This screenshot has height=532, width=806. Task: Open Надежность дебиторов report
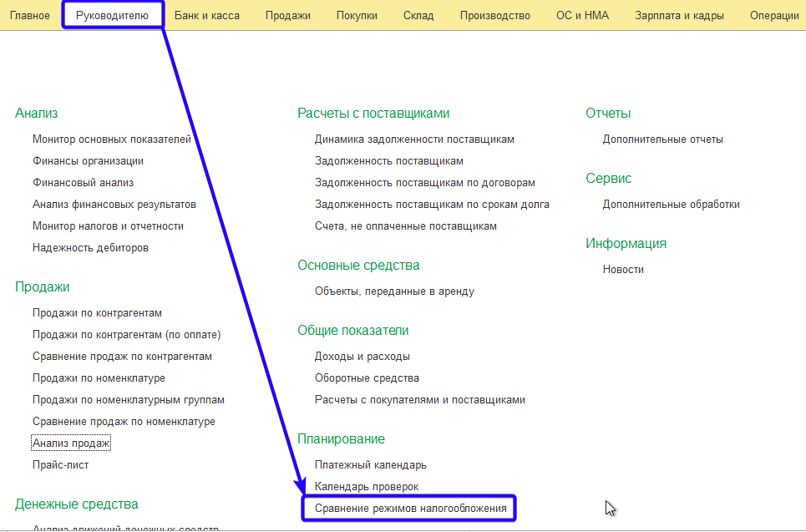coord(90,248)
